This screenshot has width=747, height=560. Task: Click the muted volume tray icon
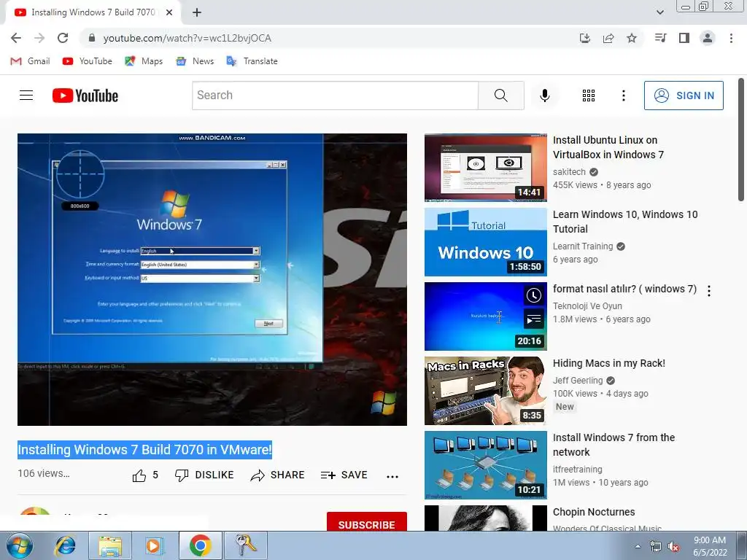pyautogui.click(x=673, y=547)
